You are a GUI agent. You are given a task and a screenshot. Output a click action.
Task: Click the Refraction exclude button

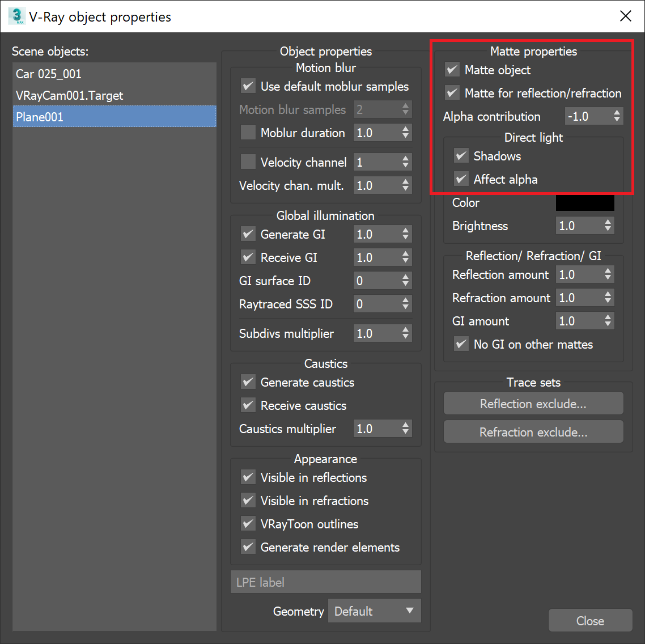(533, 431)
